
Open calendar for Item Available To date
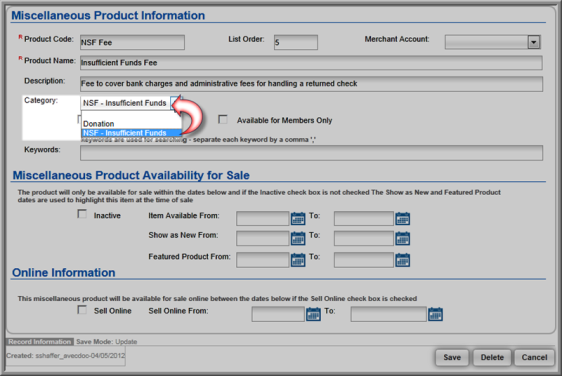click(403, 218)
